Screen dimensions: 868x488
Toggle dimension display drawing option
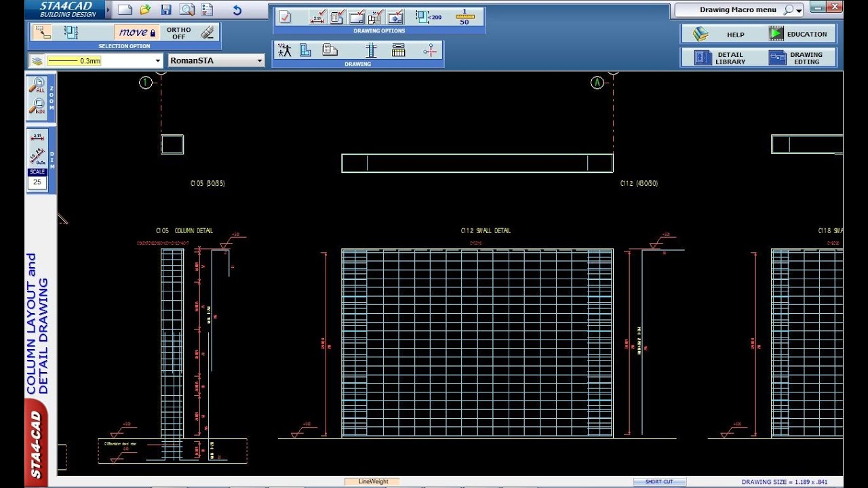tap(317, 18)
